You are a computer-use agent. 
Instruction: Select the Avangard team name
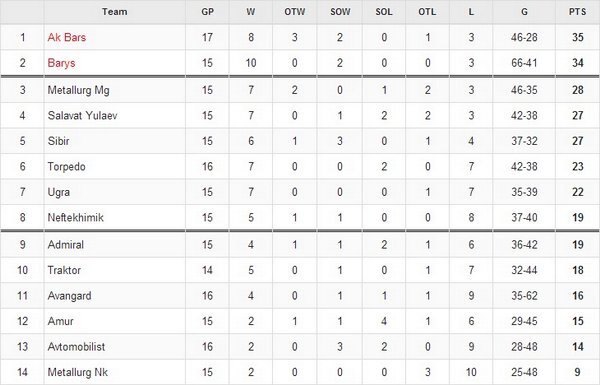click(70, 295)
